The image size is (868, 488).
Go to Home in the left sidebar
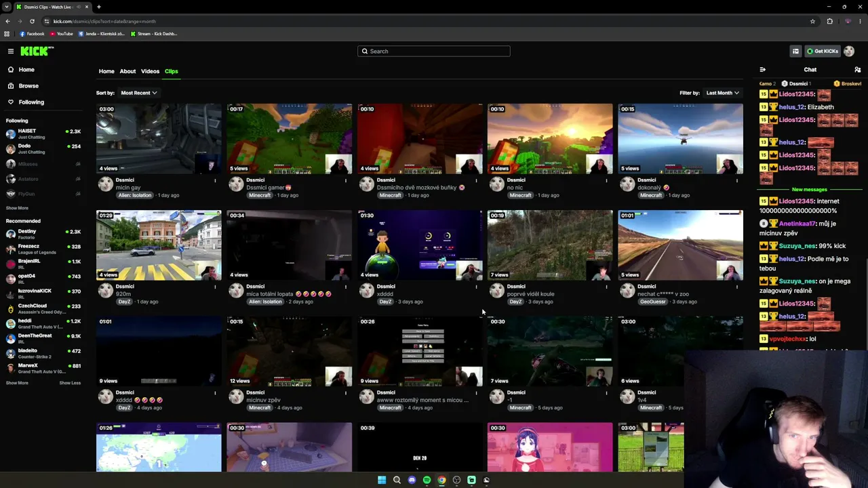pyautogui.click(x=26, y=70)
